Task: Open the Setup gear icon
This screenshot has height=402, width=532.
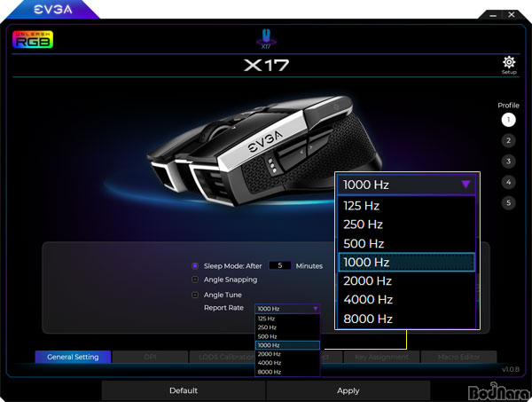Action: (x=509, y=65)
